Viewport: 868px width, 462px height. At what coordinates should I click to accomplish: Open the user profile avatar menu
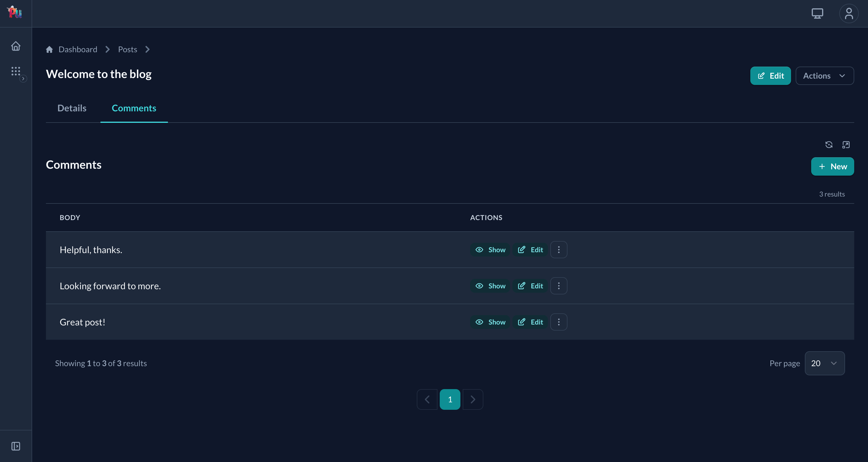click(x=848, y=13)
